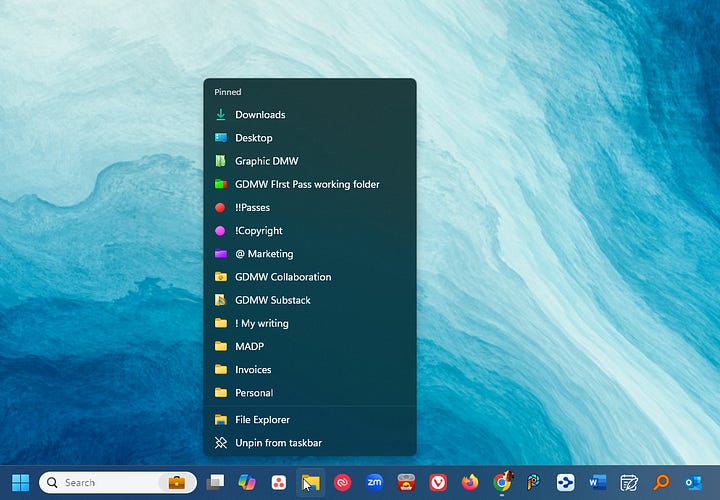Launch Microsoft Word from taskbar
The image size is (720, 500).
[x=597, y=483]
